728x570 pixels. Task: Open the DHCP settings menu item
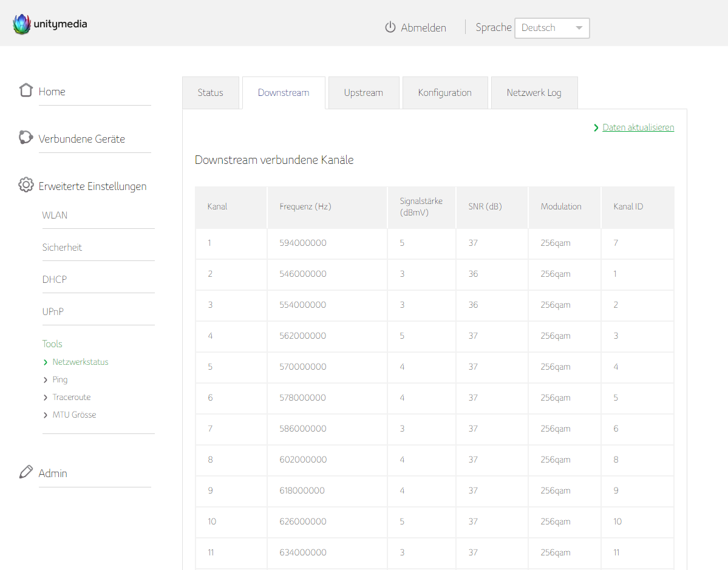pyautogui.click(x=55, y=280)
